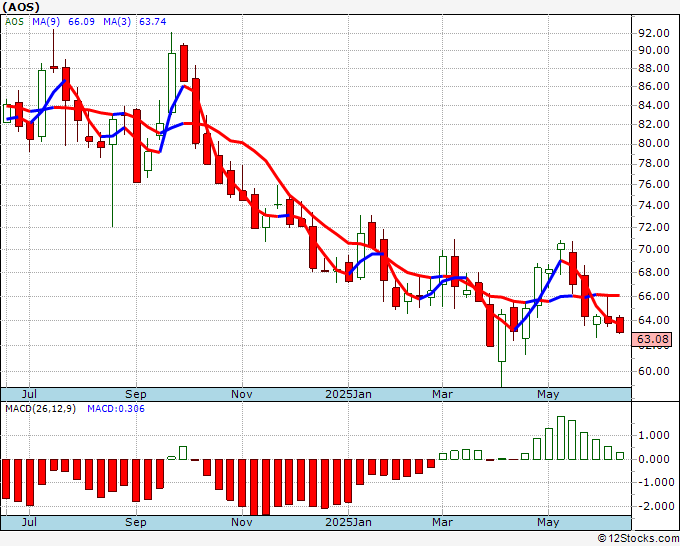Screen dimensions: 680x546
Task: Click the 86.00 price axis label
Action: pos(654,86)
